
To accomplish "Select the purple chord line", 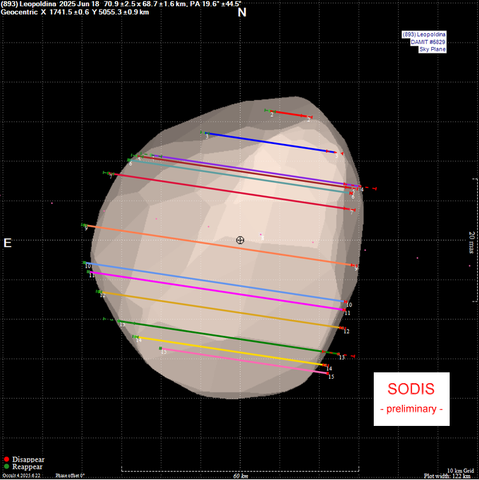I will click(256, 170).
